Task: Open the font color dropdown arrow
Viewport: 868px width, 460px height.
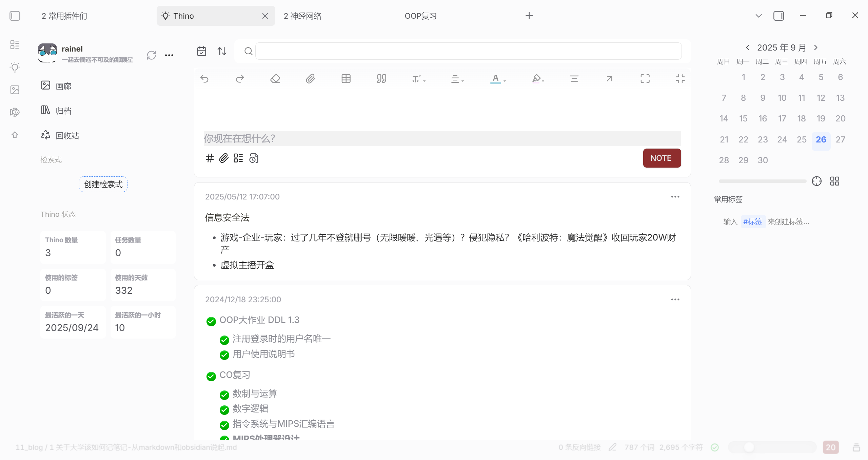Action: [505, 81]
